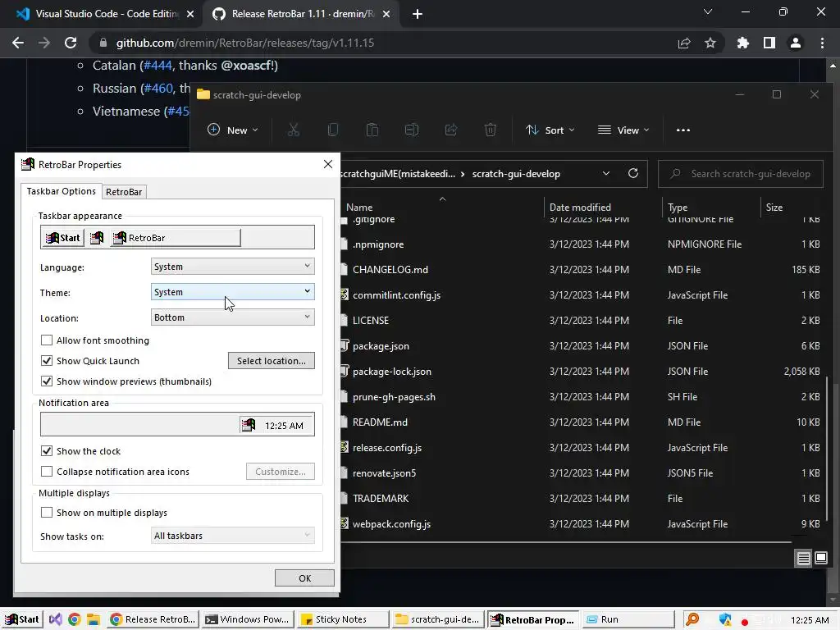Screen dimensions: 840x630
Task: Open the browser profile avatar
Action: click(x=796, y=43)
